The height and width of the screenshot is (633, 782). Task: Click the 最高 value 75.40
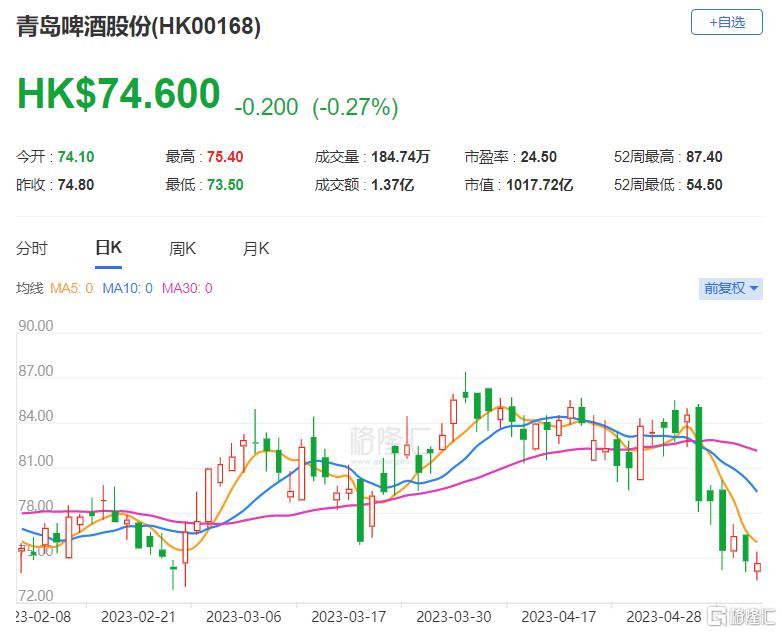tap(225, 157)
